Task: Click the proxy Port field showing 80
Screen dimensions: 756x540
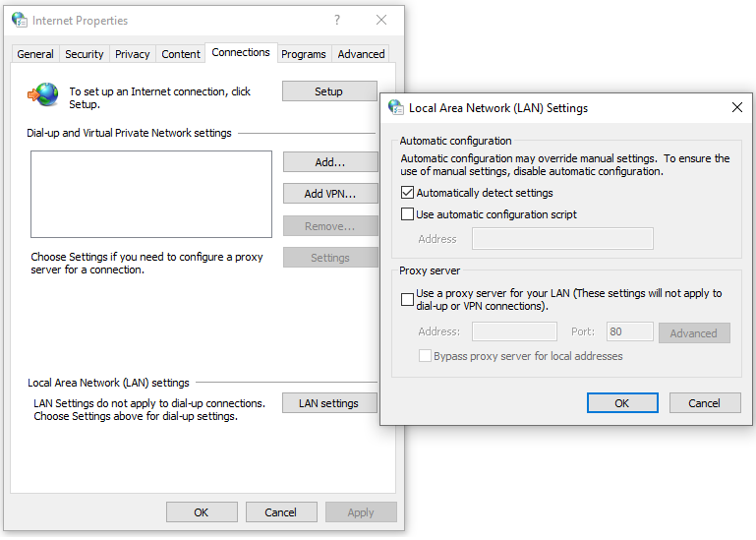Action: click(630, 331)
